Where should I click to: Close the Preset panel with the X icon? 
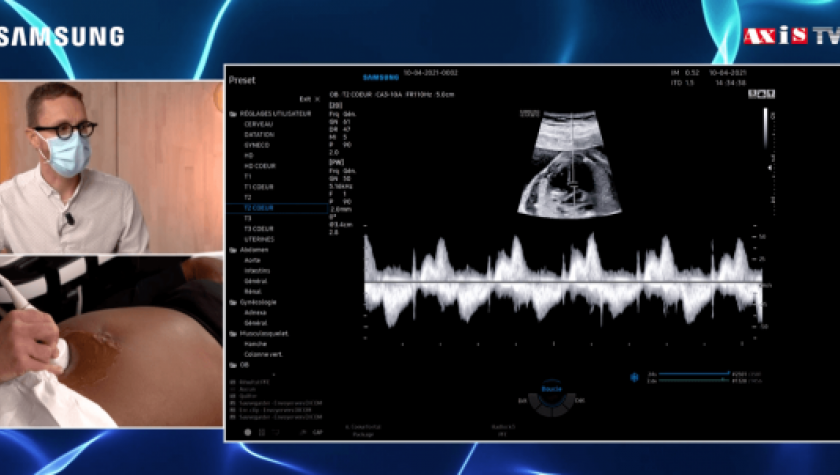[x=317, y=99]
